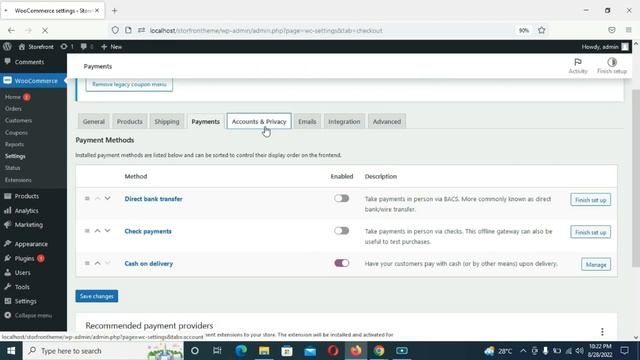Enable the Direct bank transfer toggle
The width and height of the screenshot is (640, 360).
(341, 198)
